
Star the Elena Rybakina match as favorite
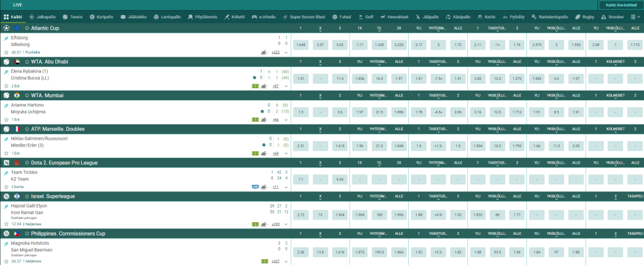point(6,86)
